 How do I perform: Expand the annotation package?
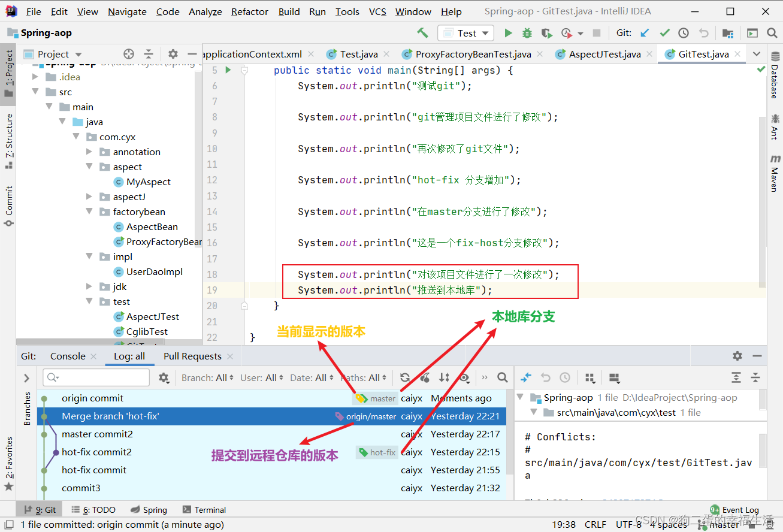(x=89, y=152)
